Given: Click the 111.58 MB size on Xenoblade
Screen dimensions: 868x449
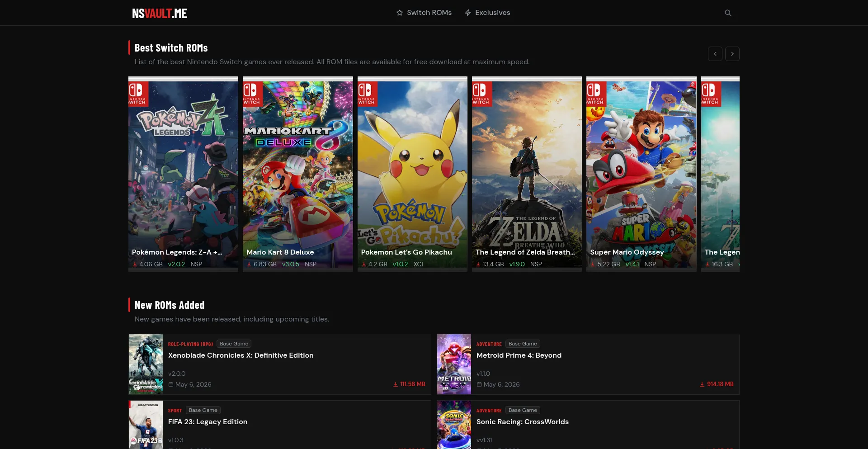Looking at the screenshot, I should coord(413,384).
